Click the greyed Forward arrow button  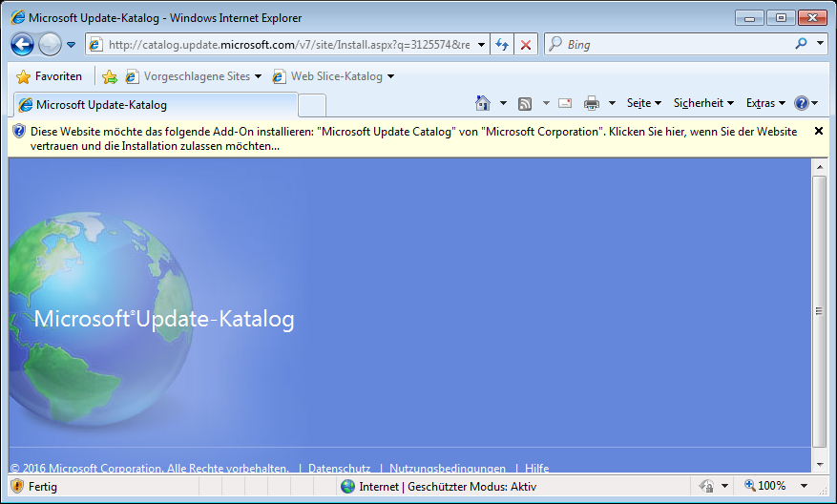tap(51, 45)
